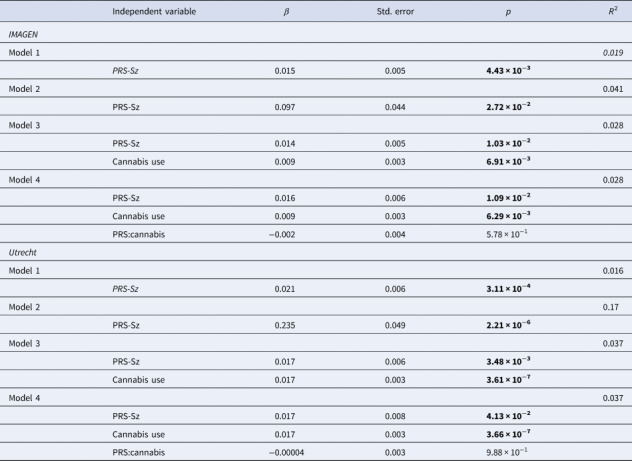The image size is (632, 461).
Task: Select p-value 4.43 × 10⁻³
Action: (508, 70)
